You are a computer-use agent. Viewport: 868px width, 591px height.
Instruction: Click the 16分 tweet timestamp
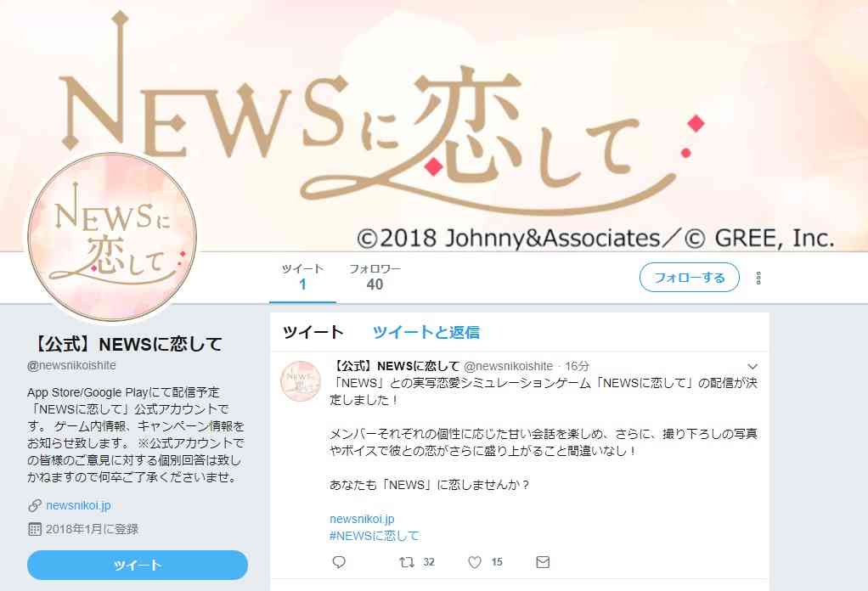coord(577,366)
